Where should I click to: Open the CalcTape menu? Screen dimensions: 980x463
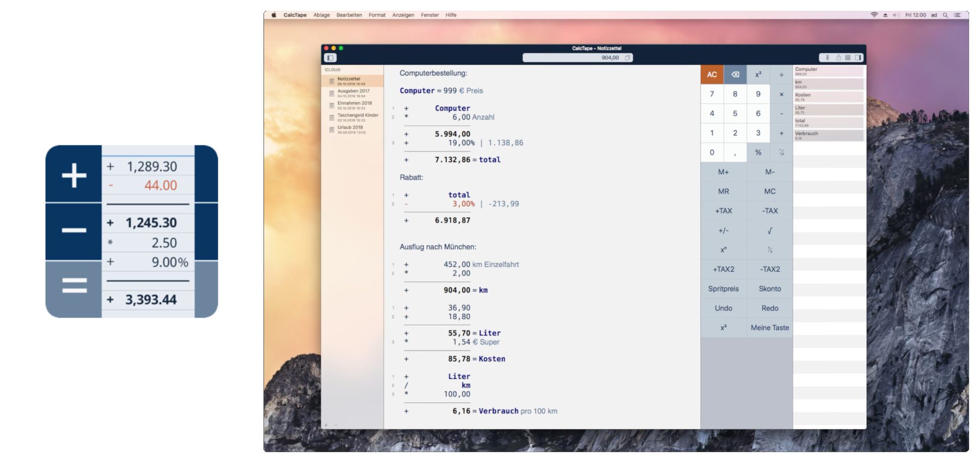[295, 15]
